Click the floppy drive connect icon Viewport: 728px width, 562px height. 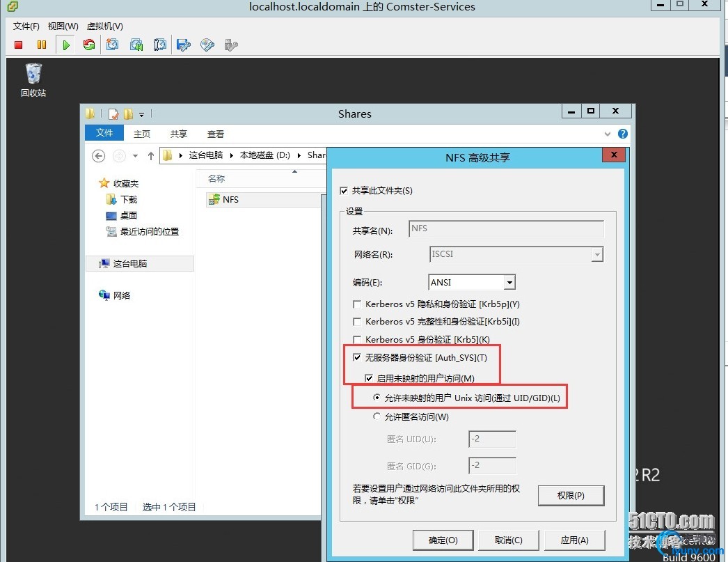(184, 45)
